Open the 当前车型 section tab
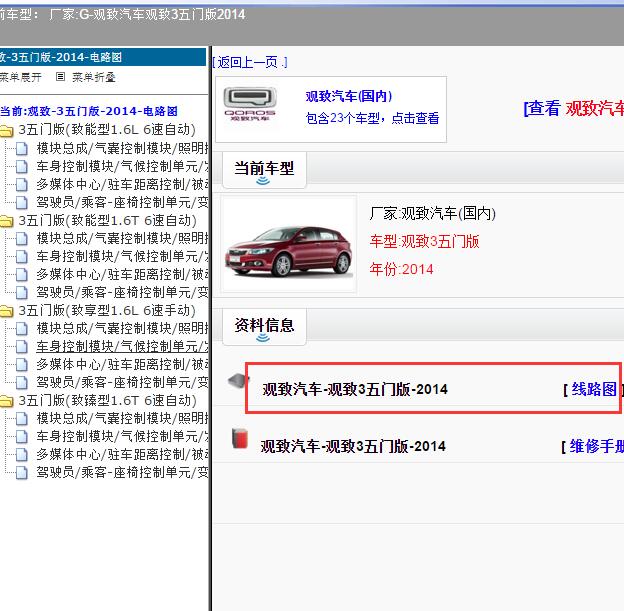This screenshot has height=611, width=624. point(264,170)
